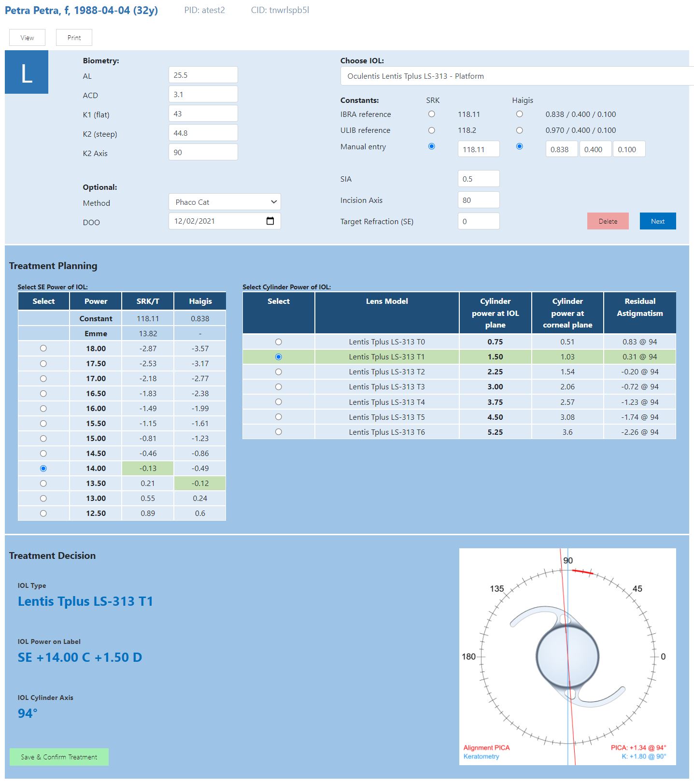
Task: Select Lentis Tplus LS-313 T0 lens radio
Action: point(278,342)
